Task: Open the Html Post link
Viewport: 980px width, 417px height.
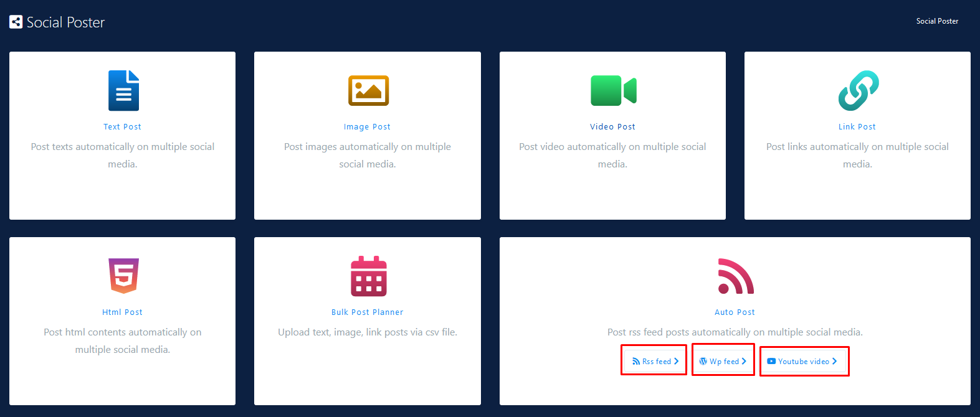Action: point(122,312)
